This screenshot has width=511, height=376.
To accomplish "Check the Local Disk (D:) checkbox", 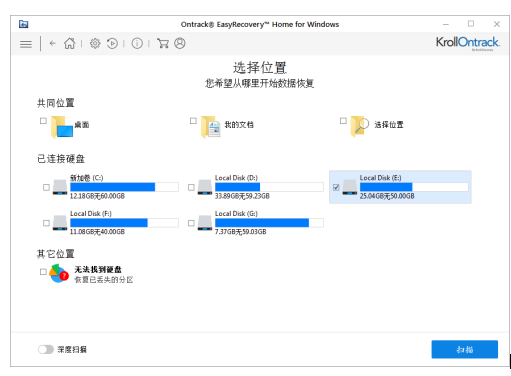I will pyautogui.click(x=191, y=187).
